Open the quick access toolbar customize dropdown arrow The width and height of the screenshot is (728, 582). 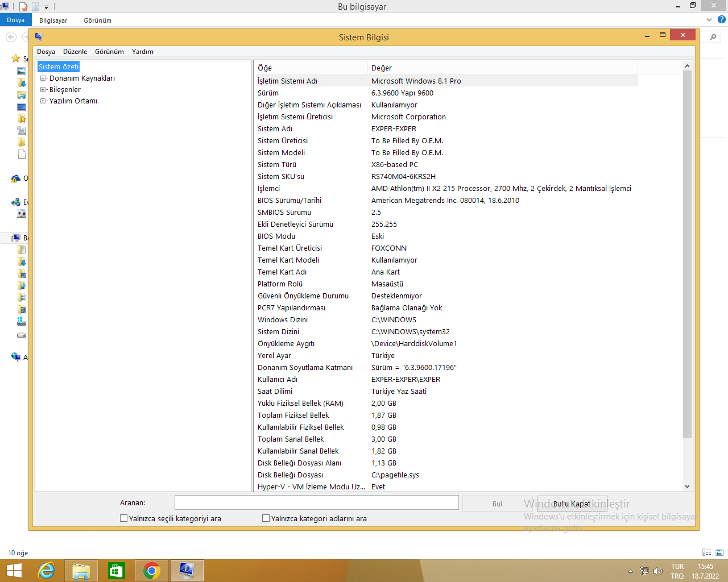click(x=47, y=7)
